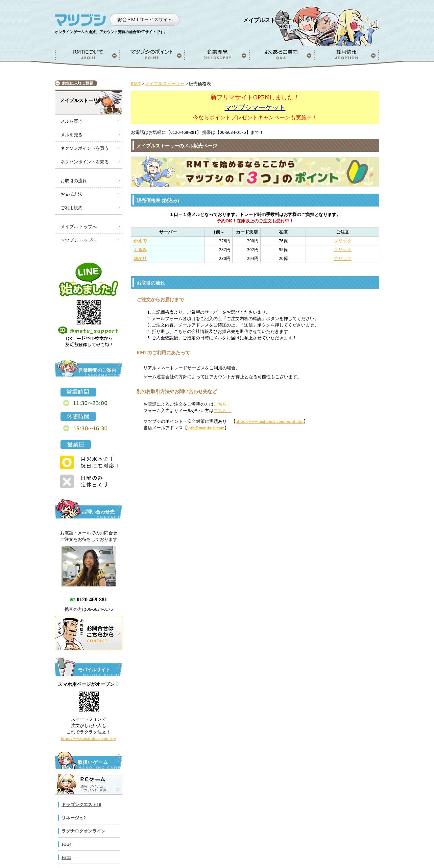434x868 pixels.
Task: Click the free-dial icon beside 0120-469-881
Action: coord(73,600)
